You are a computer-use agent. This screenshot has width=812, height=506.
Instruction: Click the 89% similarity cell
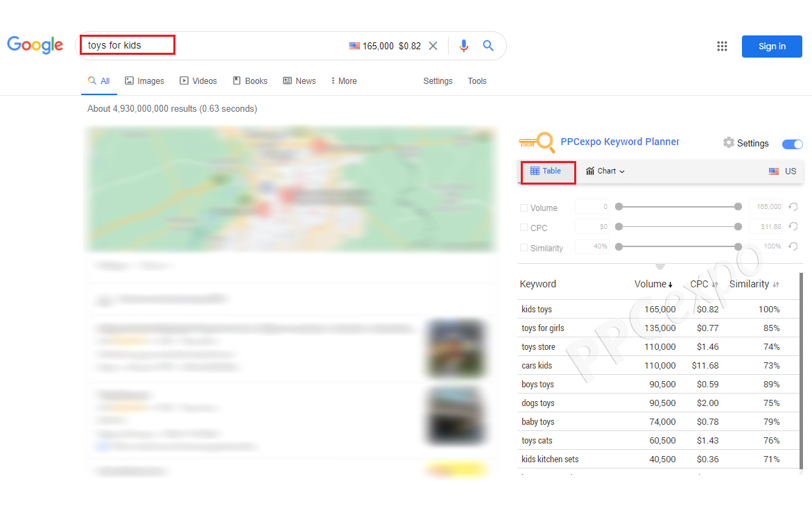771,384
